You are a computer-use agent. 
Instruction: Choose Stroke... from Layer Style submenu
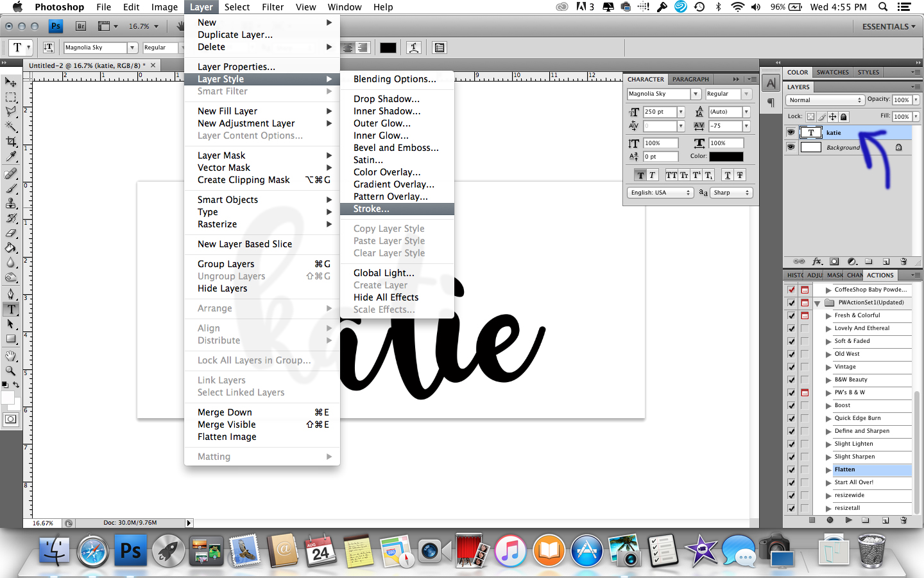pyautogui.click(x=397, y=209)
